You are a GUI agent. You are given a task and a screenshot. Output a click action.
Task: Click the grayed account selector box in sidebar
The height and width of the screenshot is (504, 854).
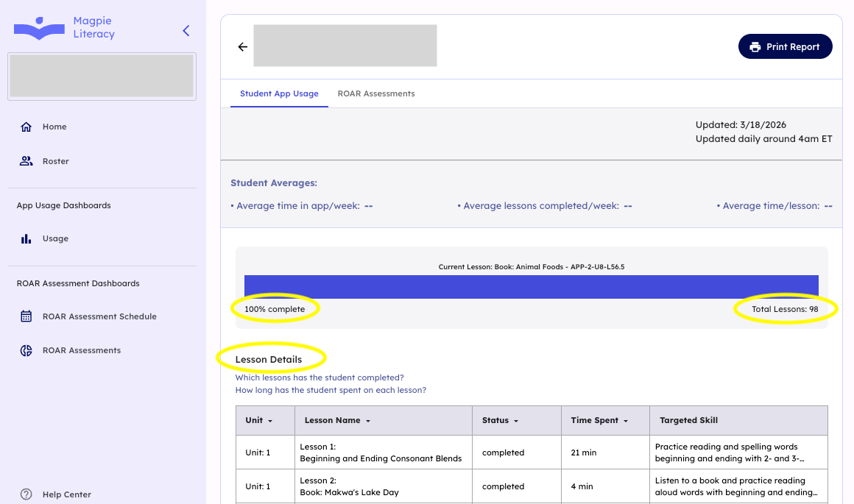[x=102, y=76]
